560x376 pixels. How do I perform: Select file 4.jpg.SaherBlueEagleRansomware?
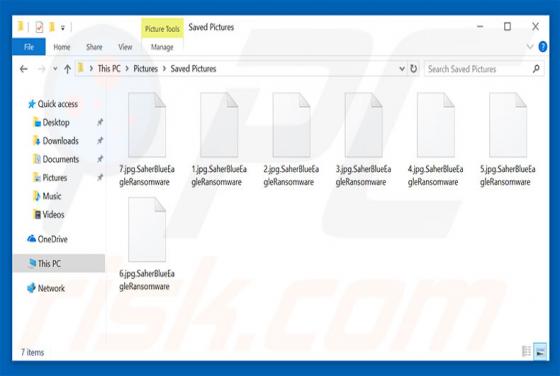[x=435, y=140]
